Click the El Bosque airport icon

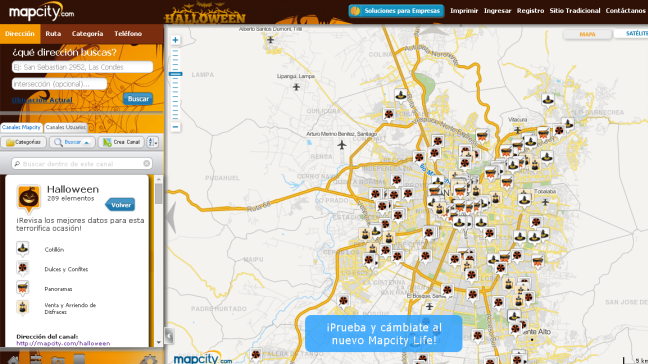coord(429,307)
